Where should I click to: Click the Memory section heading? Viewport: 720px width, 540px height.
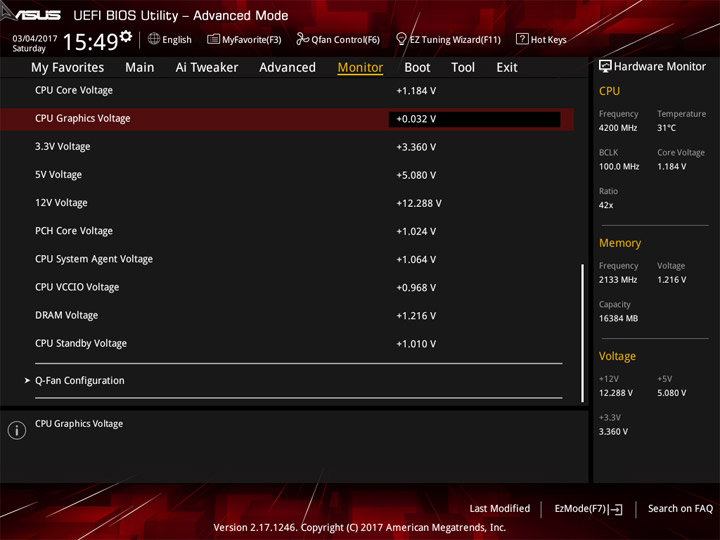620,243
